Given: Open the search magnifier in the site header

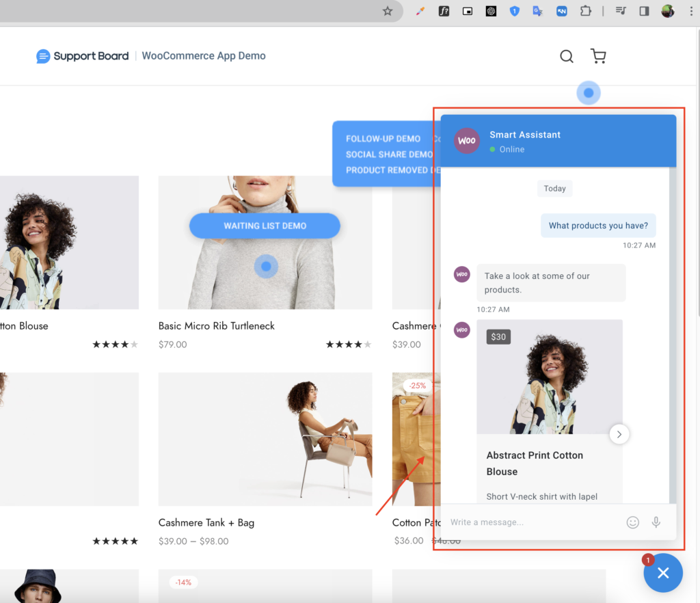Looking at the screenshot, I should point(566,56).
